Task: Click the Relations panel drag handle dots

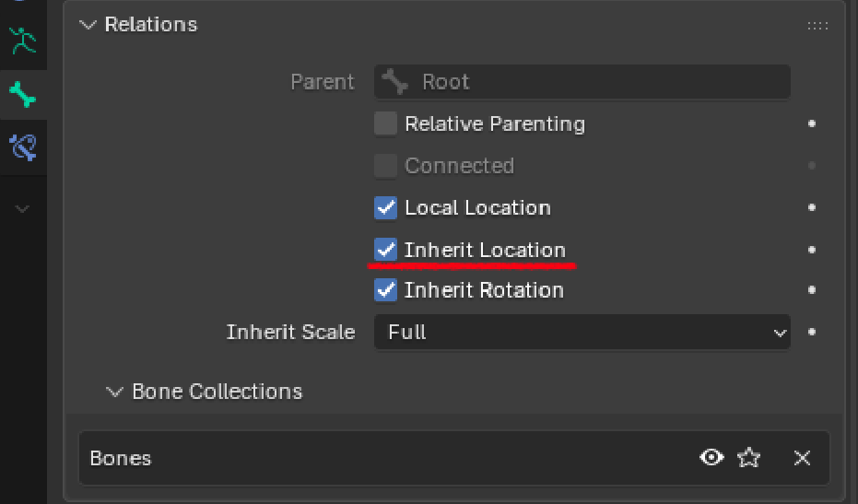Action: [817, 25]
